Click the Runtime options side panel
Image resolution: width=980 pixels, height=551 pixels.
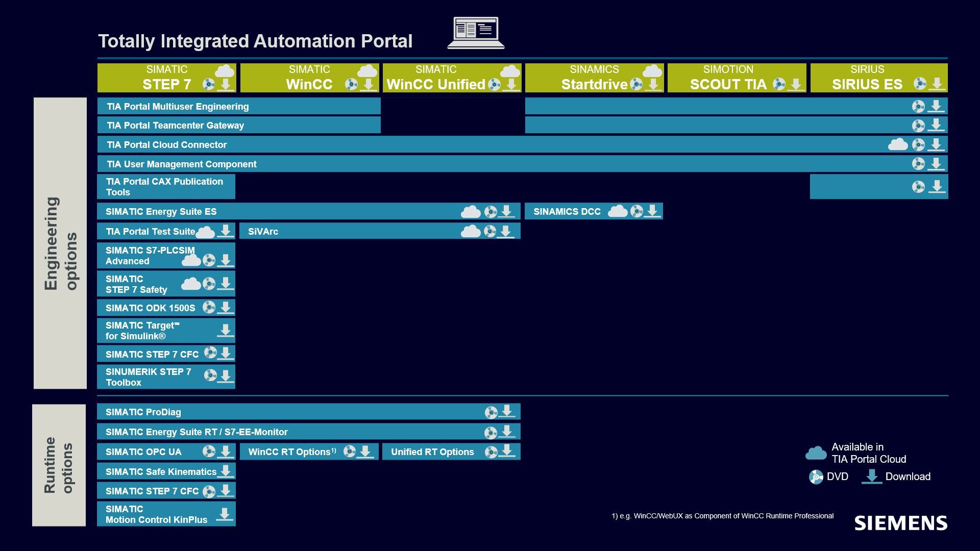[59, 465]
